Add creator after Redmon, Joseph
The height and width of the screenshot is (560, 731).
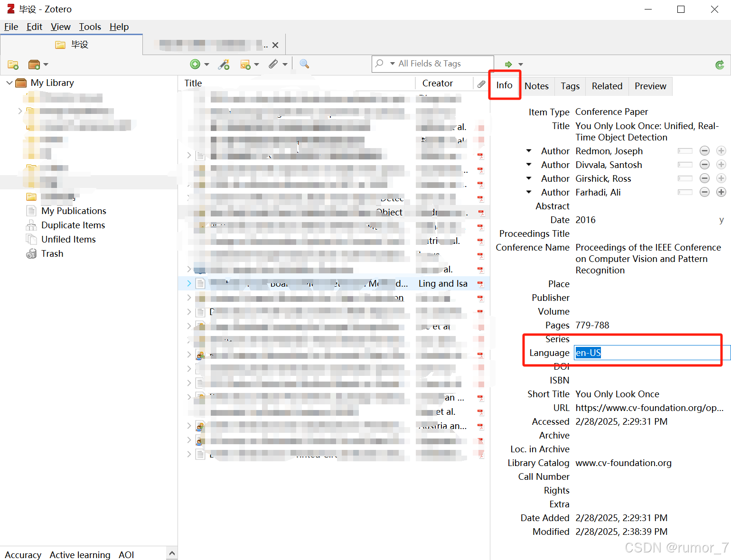721,151
